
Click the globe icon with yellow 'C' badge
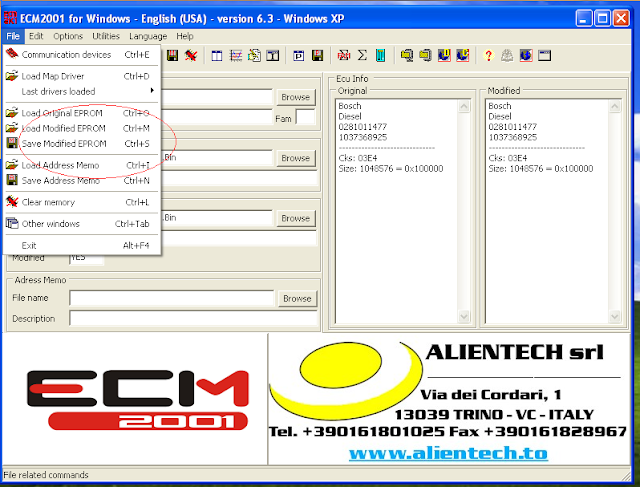click(462, 55)
